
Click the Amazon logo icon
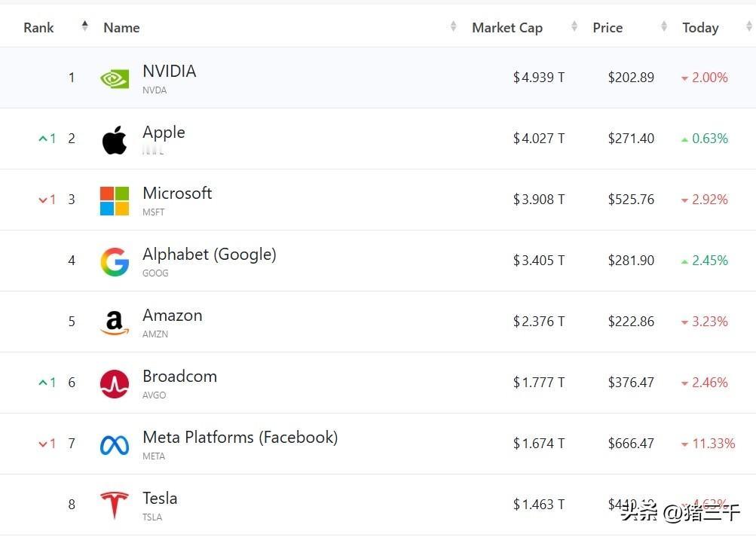click(x=115, y=322)
